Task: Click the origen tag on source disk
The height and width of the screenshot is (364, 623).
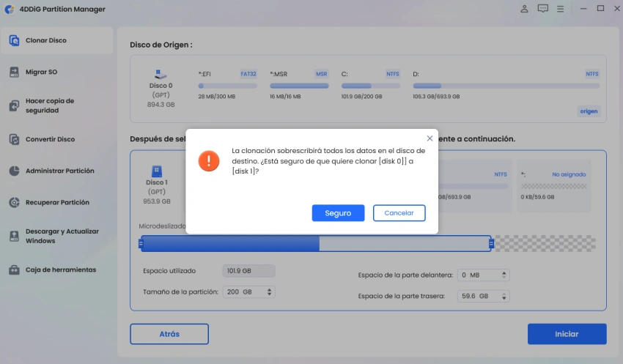Action: point(589,111)
